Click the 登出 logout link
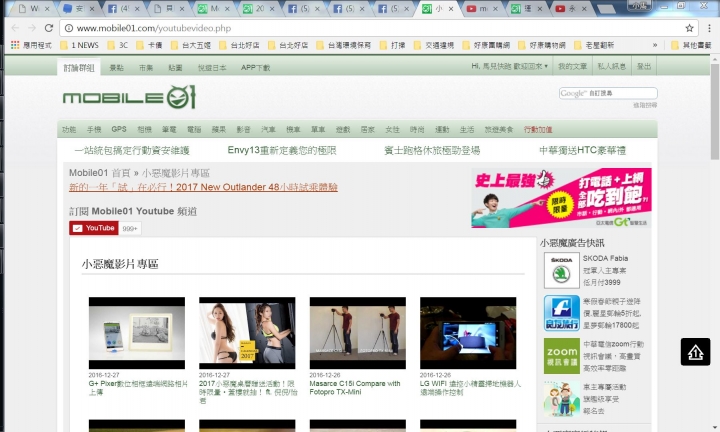720x432 pixels. (x=644, y=66)
